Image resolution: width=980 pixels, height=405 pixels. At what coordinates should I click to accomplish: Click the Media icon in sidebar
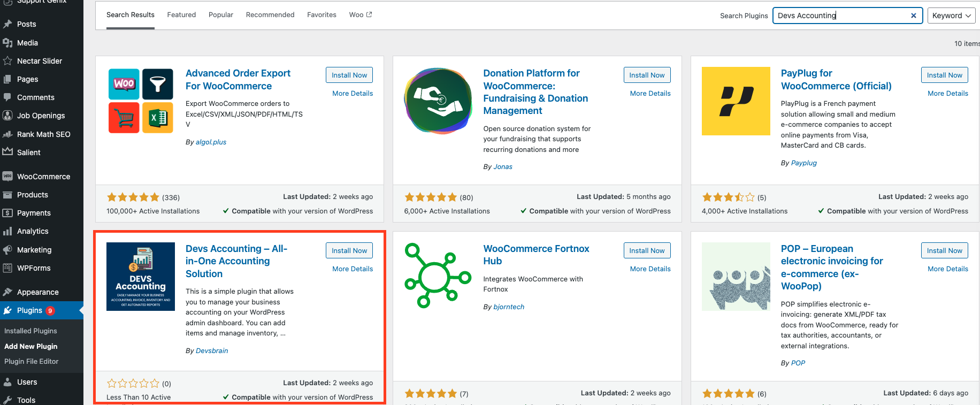[x=7, y=43]
